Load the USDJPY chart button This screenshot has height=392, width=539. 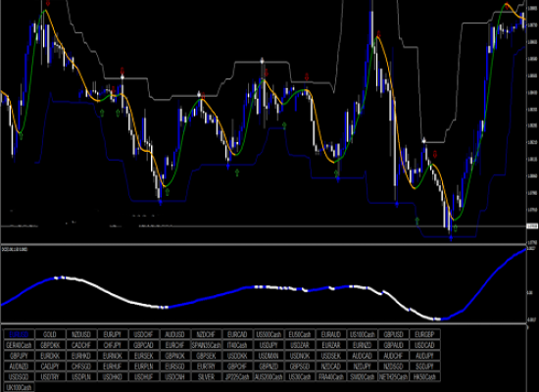269,345
